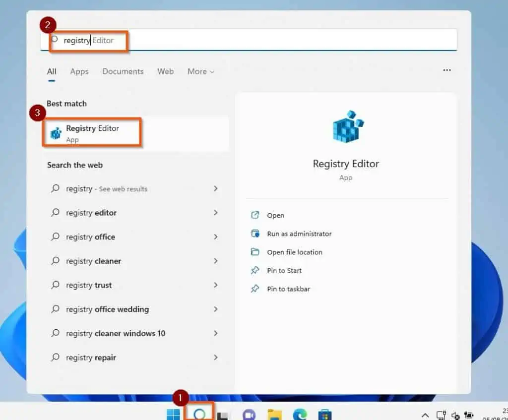Show hidden icons in the system tray

[425, 416]
